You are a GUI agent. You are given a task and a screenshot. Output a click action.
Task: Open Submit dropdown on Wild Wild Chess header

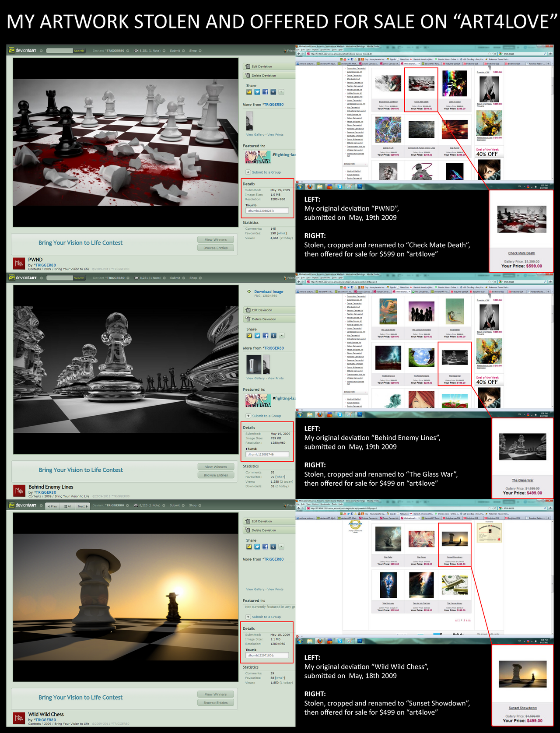click(177, 505)
